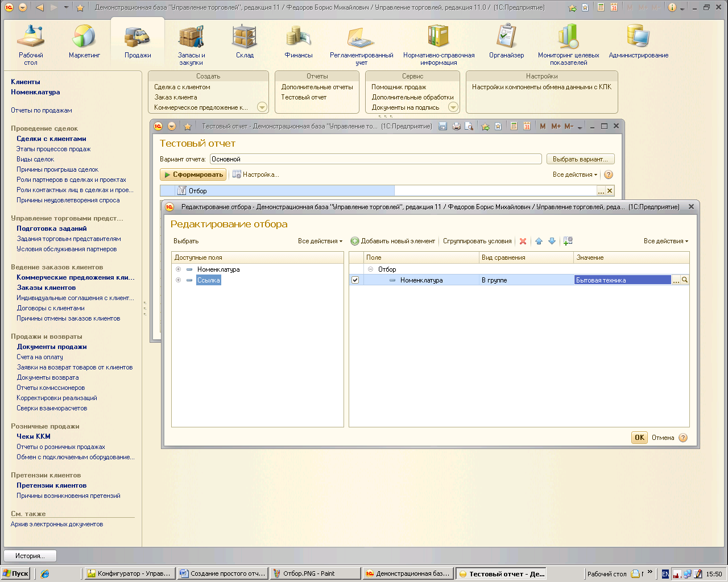Click the Сформировать button

tap(193, 174)
